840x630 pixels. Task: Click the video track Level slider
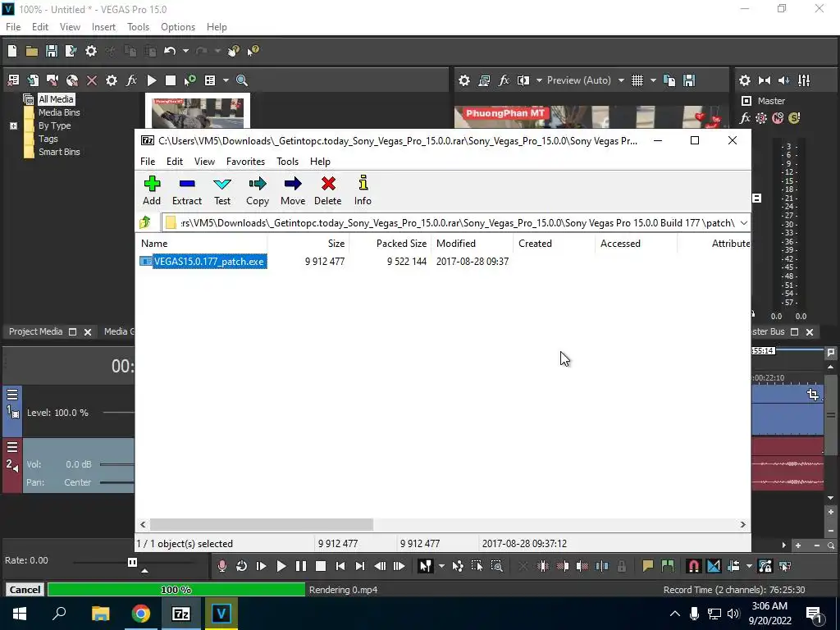pos(118,413)
